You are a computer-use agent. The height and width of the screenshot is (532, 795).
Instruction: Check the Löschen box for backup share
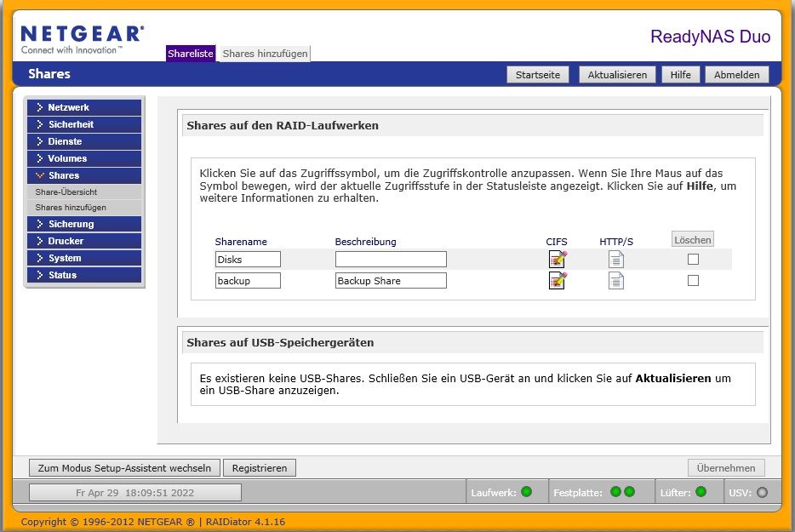pos(693,281)
